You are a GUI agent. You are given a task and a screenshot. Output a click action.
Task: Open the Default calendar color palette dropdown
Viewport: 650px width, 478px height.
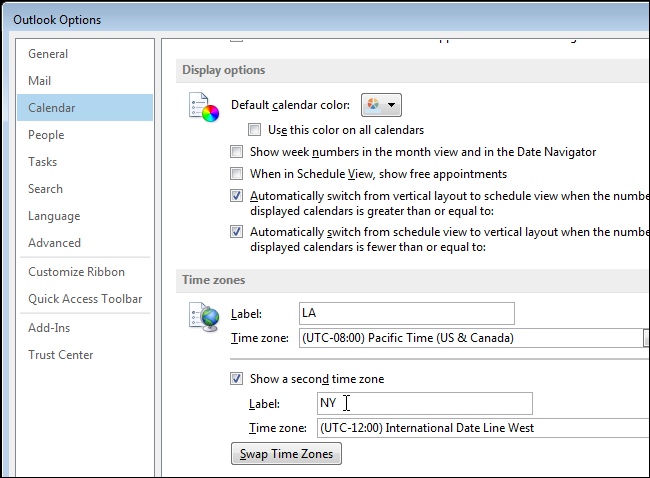(x=379, y=105)
